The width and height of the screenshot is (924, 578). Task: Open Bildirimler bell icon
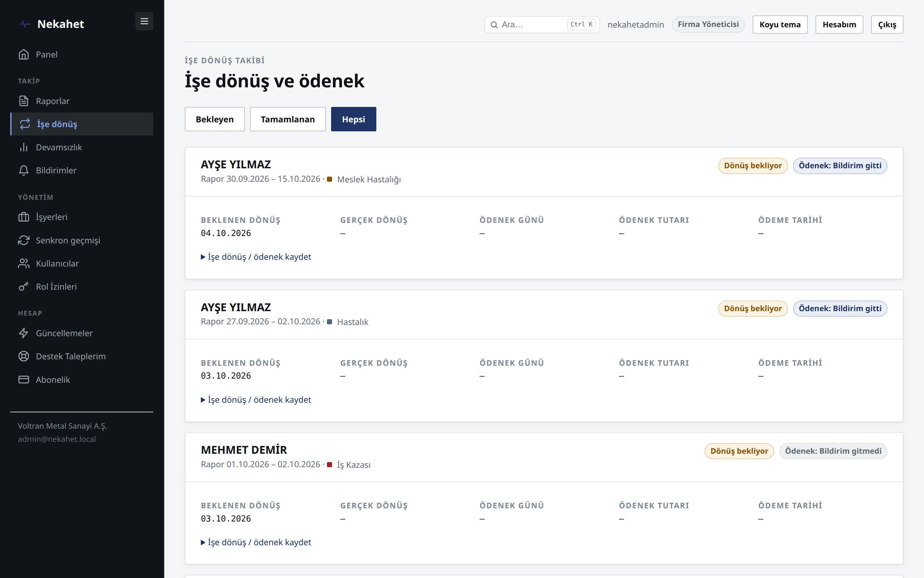click(24, 170)
